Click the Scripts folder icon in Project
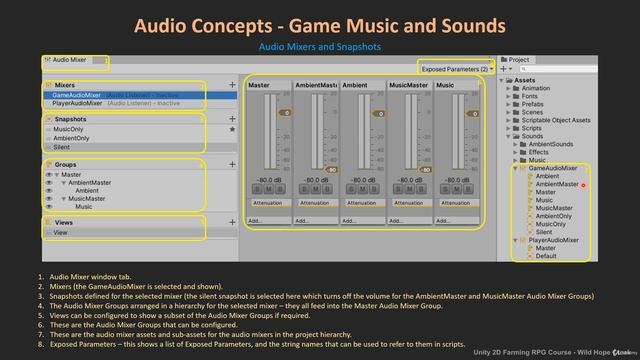Viewport: 640px width, 360px height. (x=516, y=128)
